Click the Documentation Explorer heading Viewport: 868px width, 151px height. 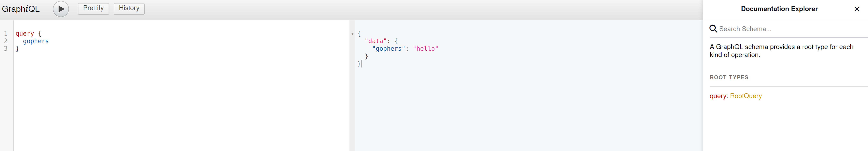tap(779, 9)
